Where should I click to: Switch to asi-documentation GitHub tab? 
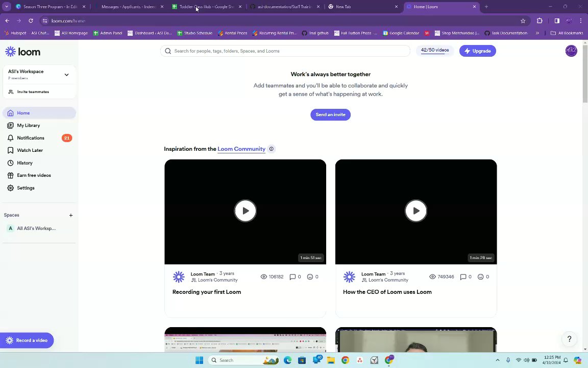[x=285, y=7]
